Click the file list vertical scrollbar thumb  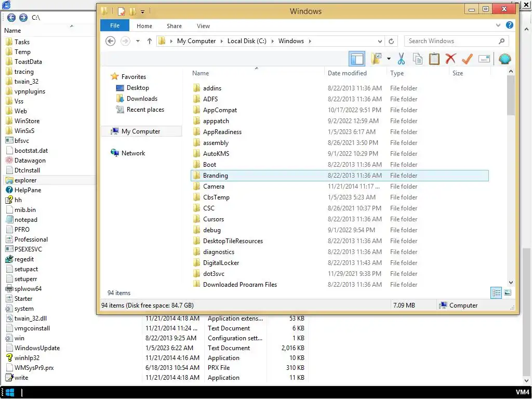click(x=511, y=96)
